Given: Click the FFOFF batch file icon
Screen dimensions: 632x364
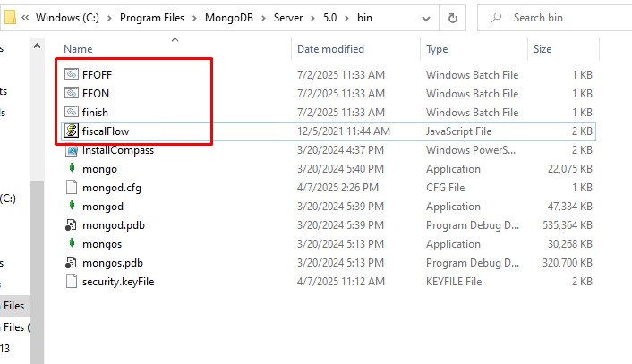Looking at the screenshot, I should coord(73,74).
